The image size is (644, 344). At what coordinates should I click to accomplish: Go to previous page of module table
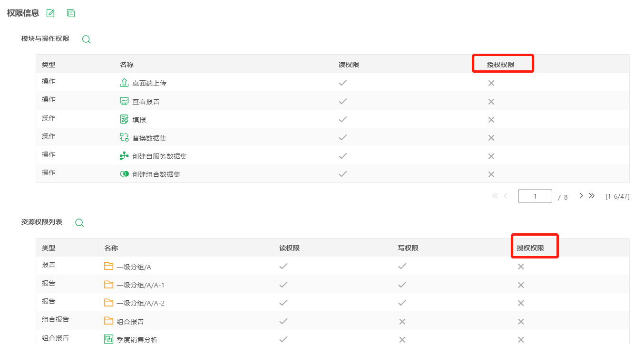pos(506,196)
